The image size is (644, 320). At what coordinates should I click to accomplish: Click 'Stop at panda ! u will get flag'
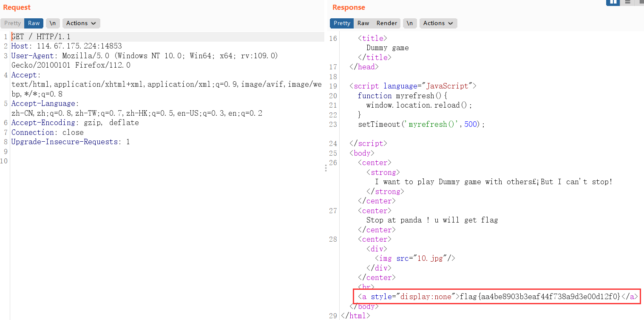(432, 220)
